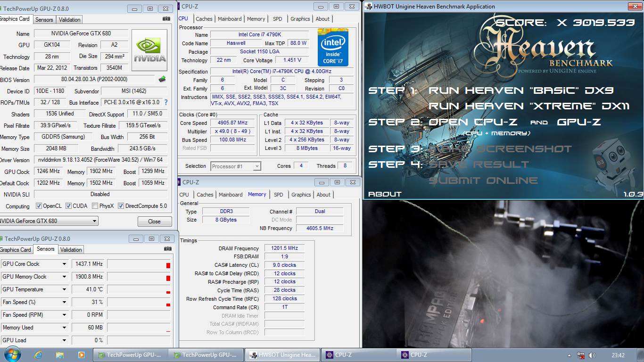
Task: Click SUBMIT ONLINE in Heaven app
Action: [x=483, y=181]
